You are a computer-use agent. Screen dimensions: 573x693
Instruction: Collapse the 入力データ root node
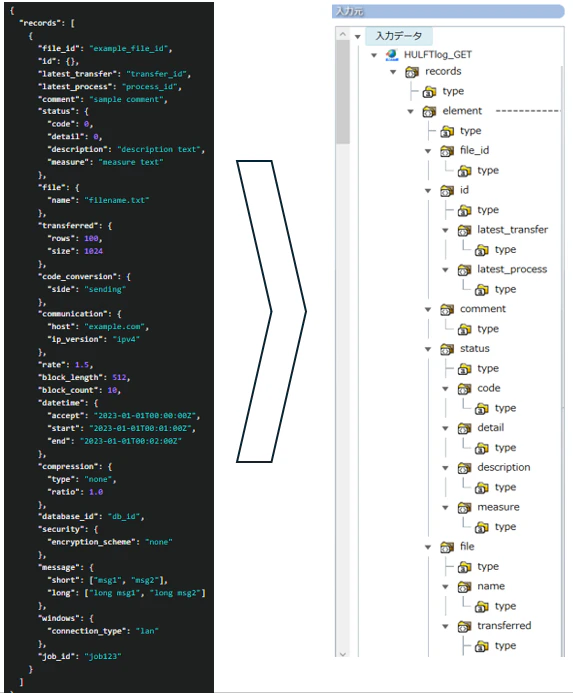pyautogui.click(x=358, y=37)
